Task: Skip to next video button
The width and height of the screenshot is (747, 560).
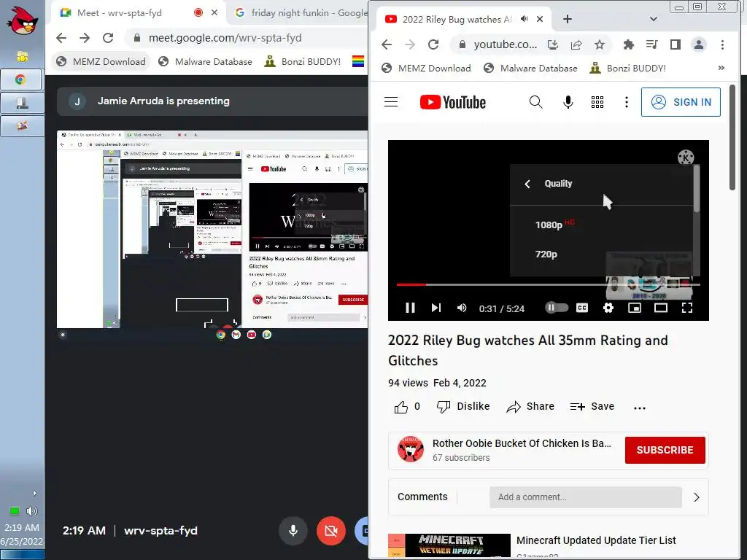Action: 436,308
